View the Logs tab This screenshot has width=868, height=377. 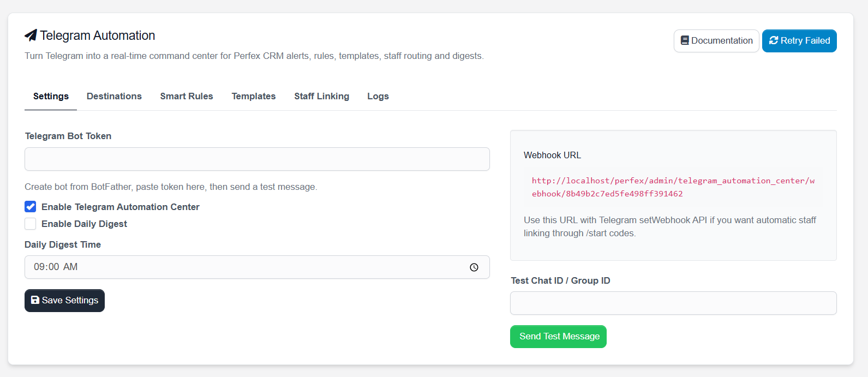pos(378,97)
